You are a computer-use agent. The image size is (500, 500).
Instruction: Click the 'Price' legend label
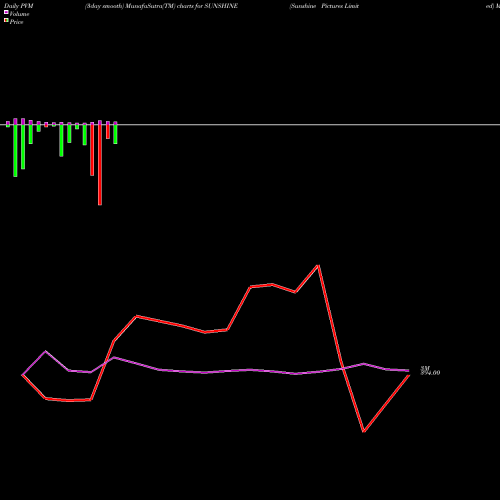tap(16, 22)
